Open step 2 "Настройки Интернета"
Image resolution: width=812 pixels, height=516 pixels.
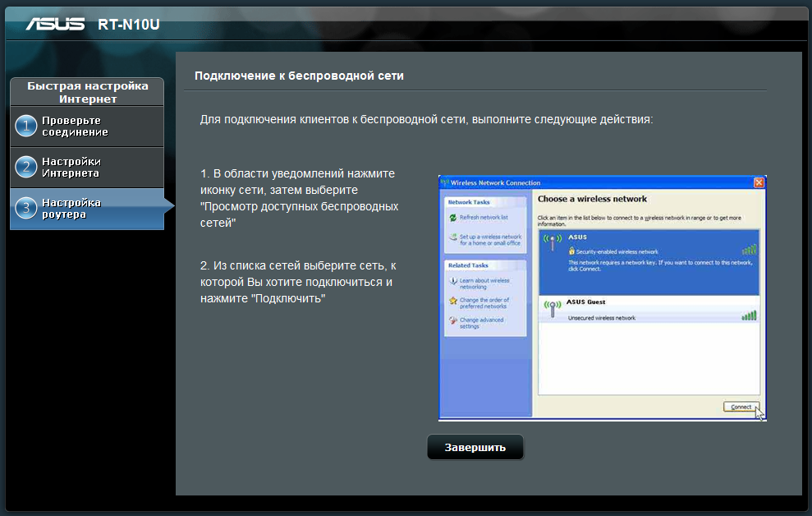tap(87, 168)
